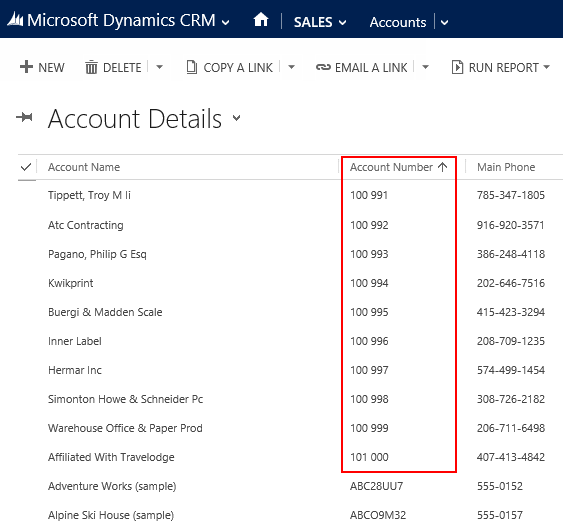Open the Account Details view selector chevron
This screenshot has height=530, width=563.
tap(236, 117)
